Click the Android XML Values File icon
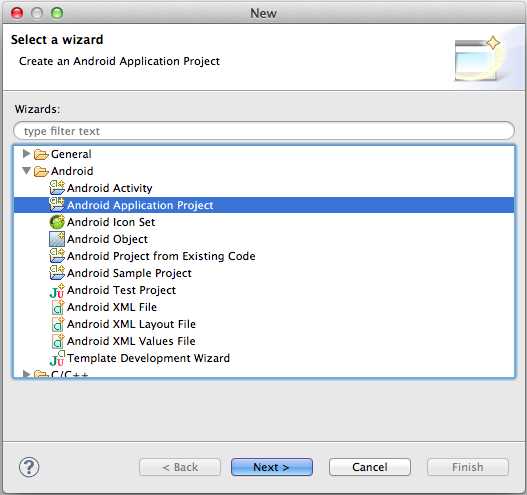 pos(58,341)
